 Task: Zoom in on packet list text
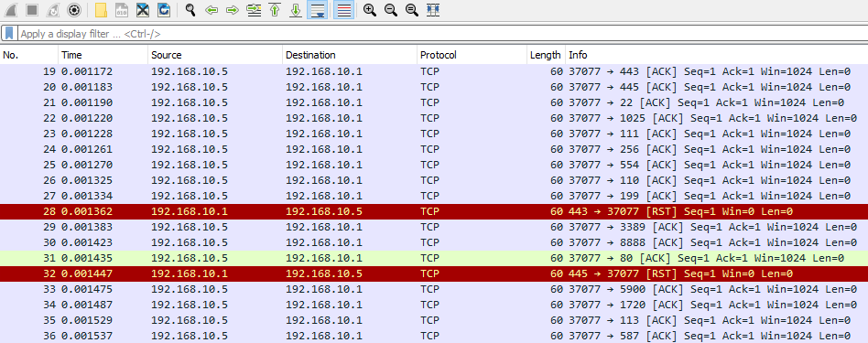pos(370,9)
